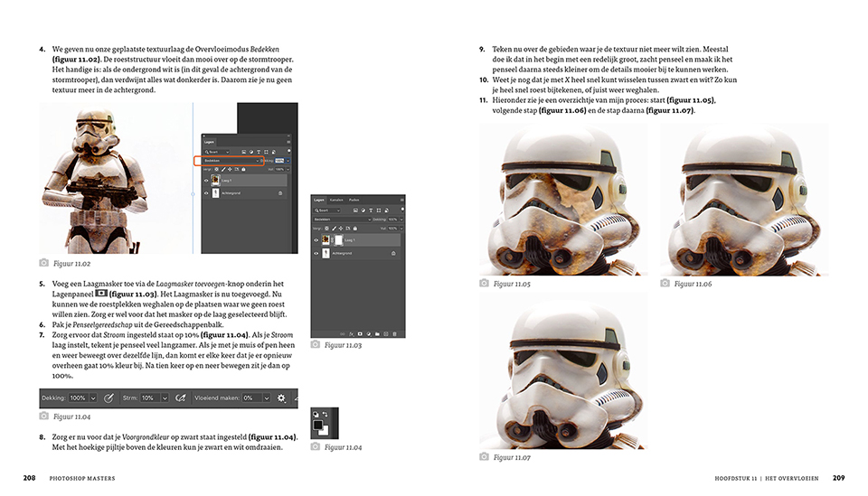This screenshot has height=496, width=868.
Task: Open the Bedekken blend mode dropdown in figure 11.02 panel
Action: (231, 161)
